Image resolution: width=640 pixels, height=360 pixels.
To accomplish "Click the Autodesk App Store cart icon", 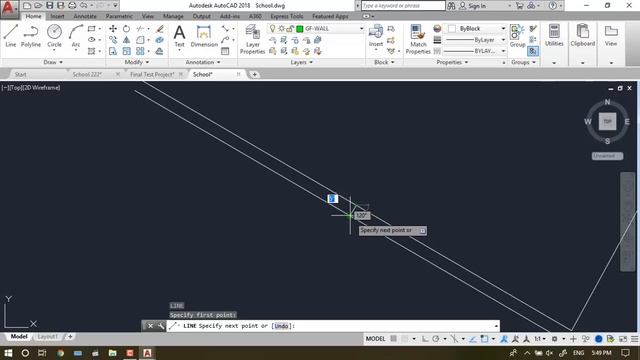I will click(519, 6).
